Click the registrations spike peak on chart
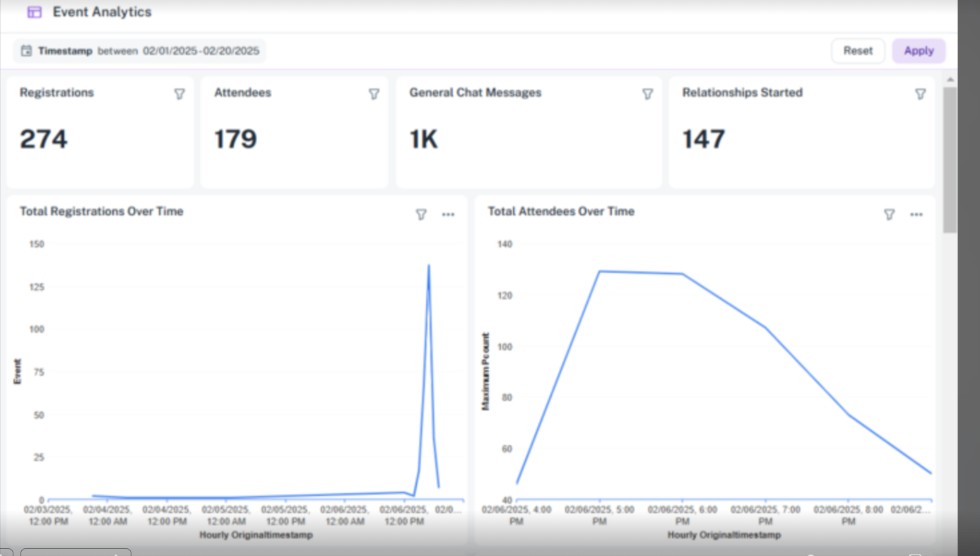980x556 pixels. click(x=428, y=266)
